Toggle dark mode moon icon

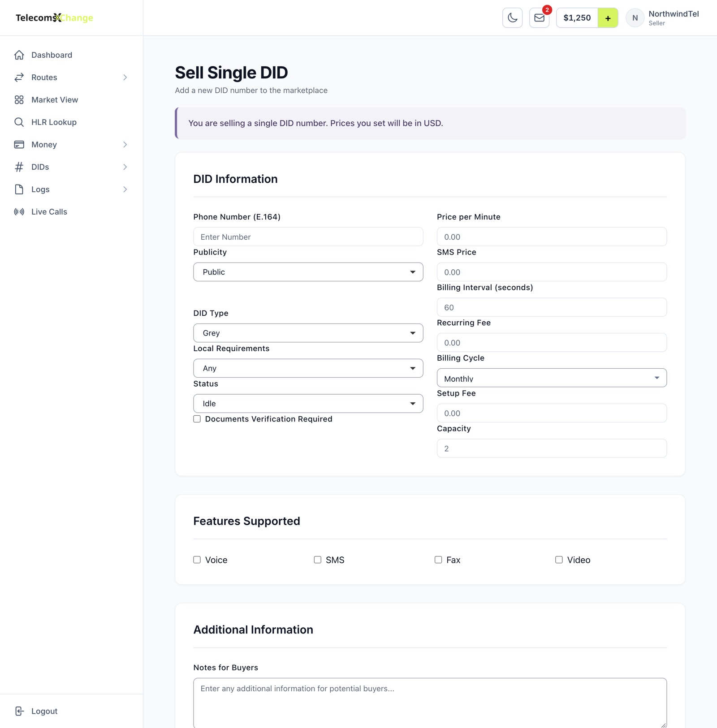[x=512, y=18]
